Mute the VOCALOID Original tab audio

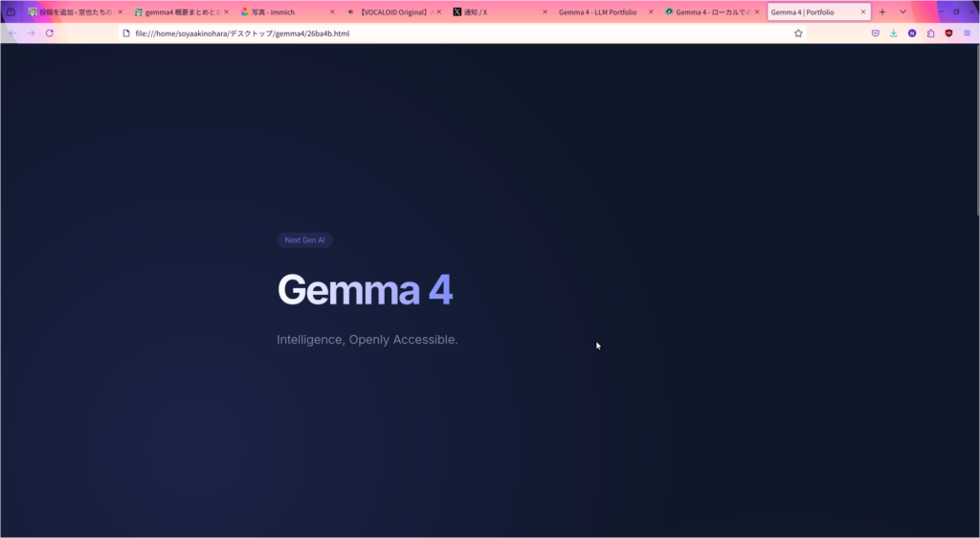click(350, 11)
